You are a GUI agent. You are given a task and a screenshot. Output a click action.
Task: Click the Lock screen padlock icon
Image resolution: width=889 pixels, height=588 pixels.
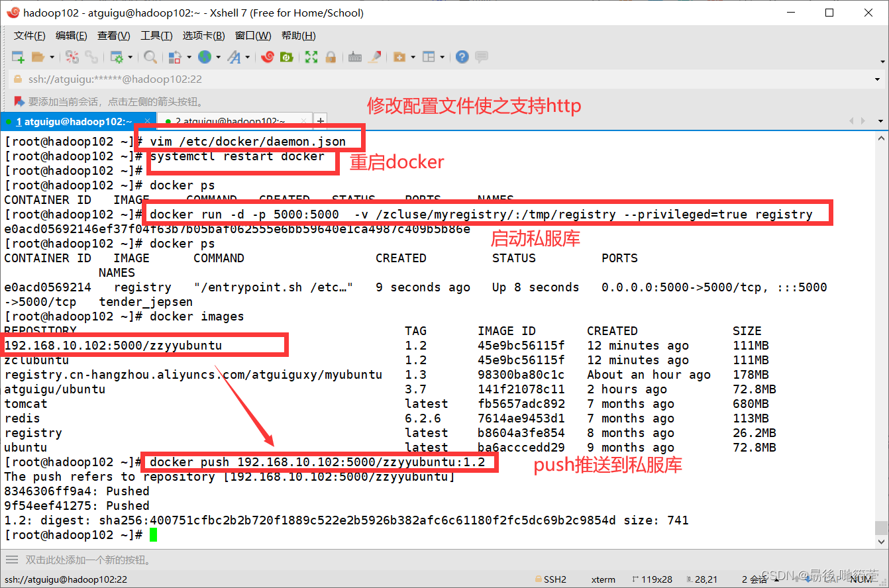pyautogui.click(x=331, y=57)
